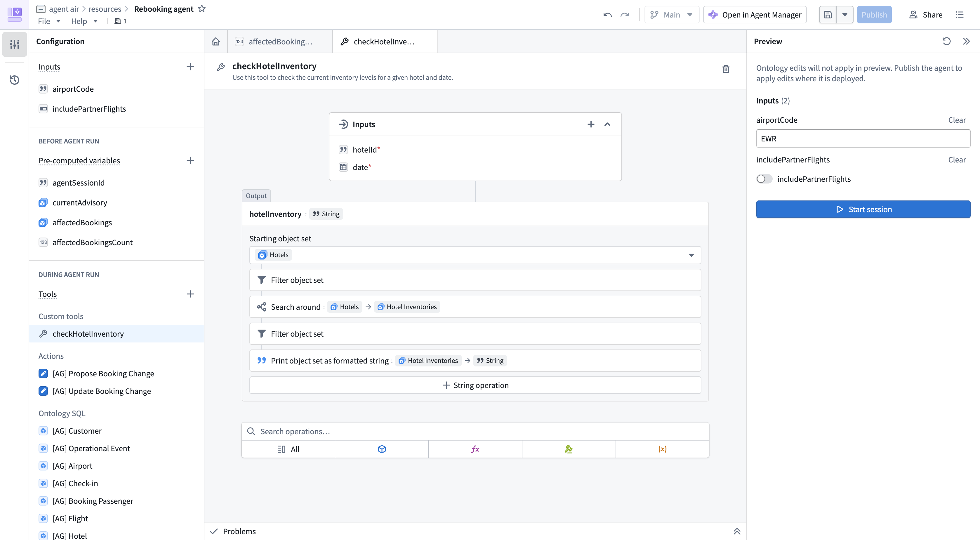980x540 pixels.
Task: Add a String operation step
Action: 475,385
